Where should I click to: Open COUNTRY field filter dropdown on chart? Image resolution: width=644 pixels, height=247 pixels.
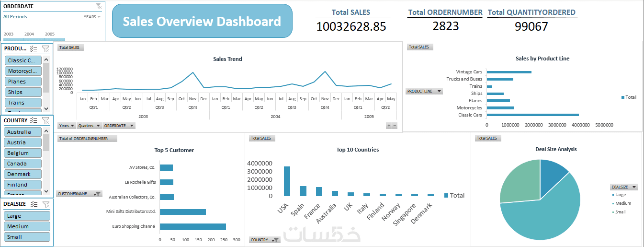tap(264, 240)
